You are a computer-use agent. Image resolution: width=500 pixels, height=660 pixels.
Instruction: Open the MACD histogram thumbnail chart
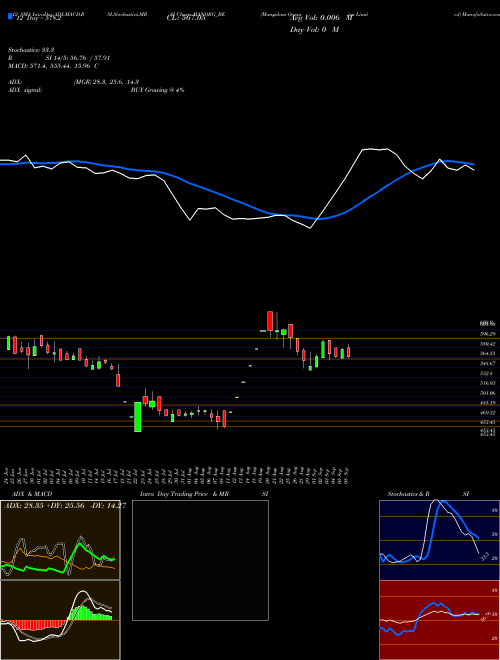60,620
